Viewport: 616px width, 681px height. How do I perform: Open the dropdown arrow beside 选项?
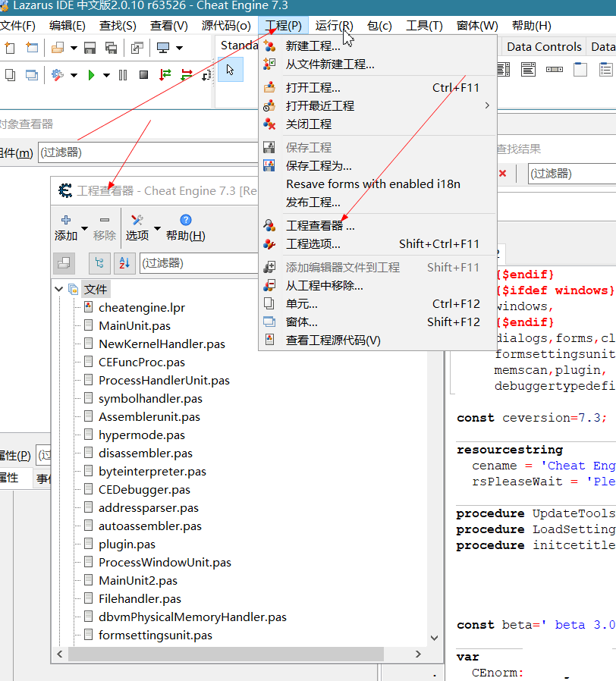pos(157,228)
